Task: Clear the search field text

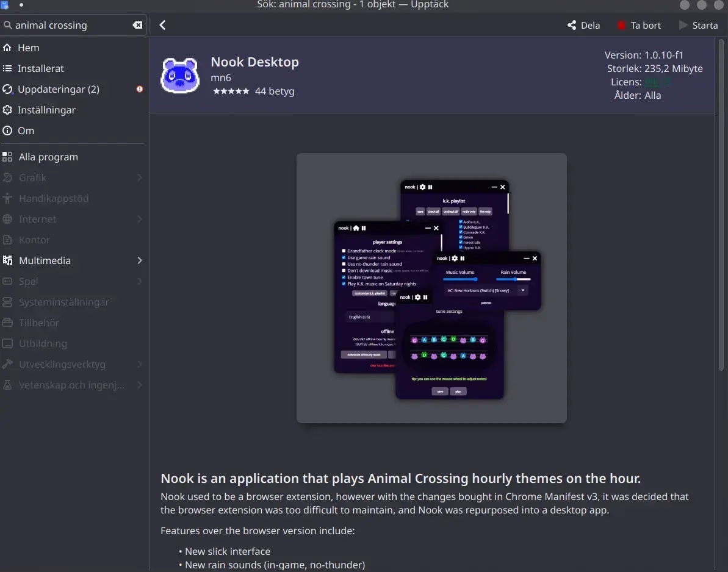Action: coord(137,25)
